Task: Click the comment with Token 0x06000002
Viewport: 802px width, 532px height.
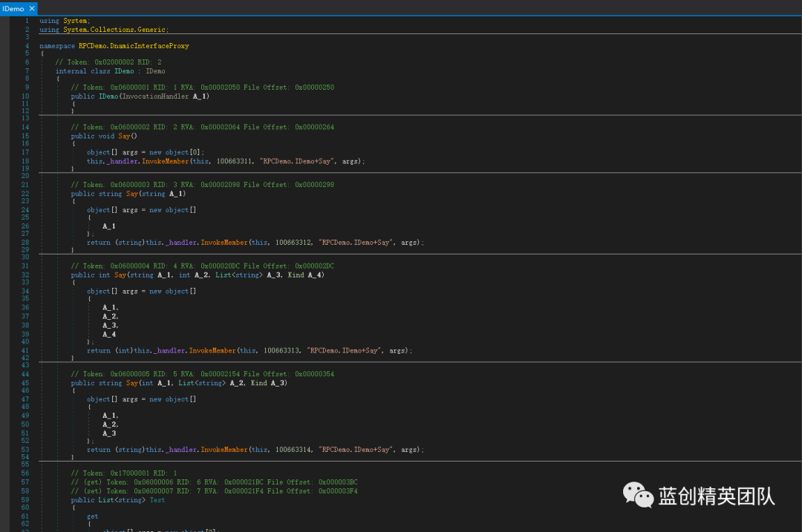Action: tap(203, 128)
